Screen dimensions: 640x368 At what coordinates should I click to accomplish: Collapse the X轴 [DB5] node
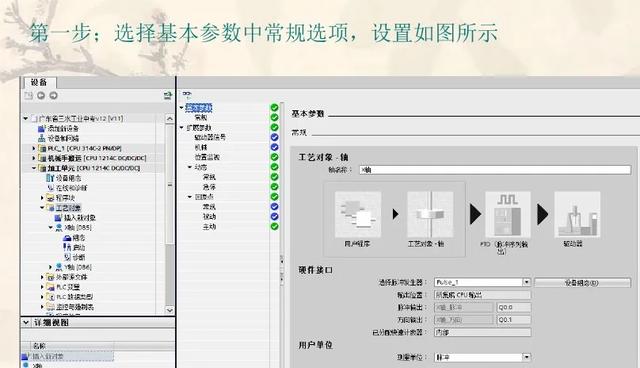click(51, 227)
